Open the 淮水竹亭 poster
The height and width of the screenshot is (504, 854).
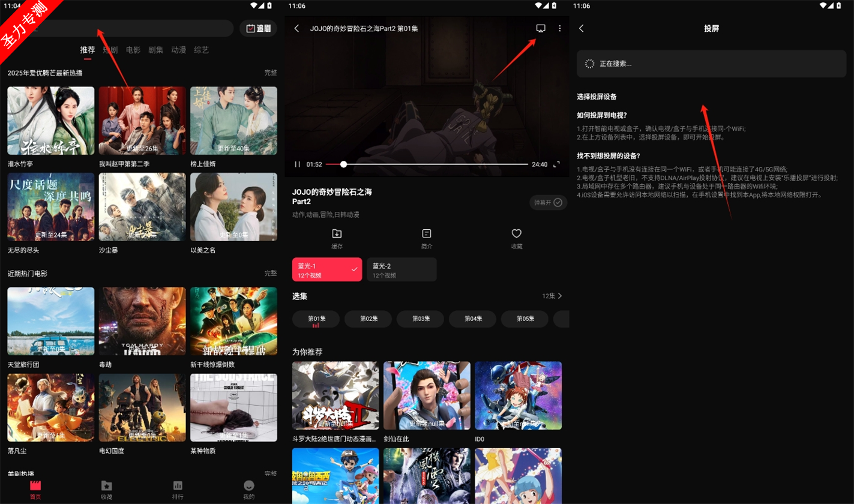[x=51, y=121]
